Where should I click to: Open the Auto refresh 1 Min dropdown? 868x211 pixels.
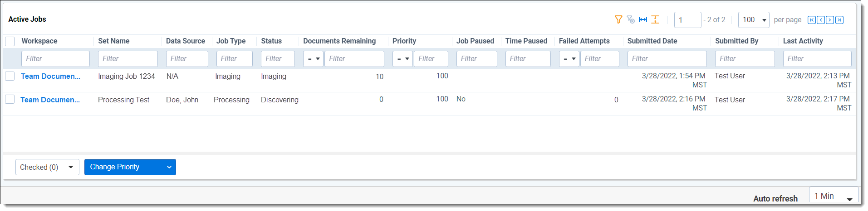pyautogui.click(x=834, y=196)
